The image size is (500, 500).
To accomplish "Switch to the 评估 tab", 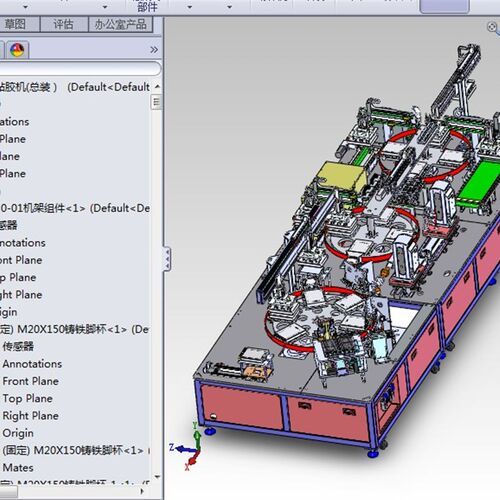I will point(64,24).
